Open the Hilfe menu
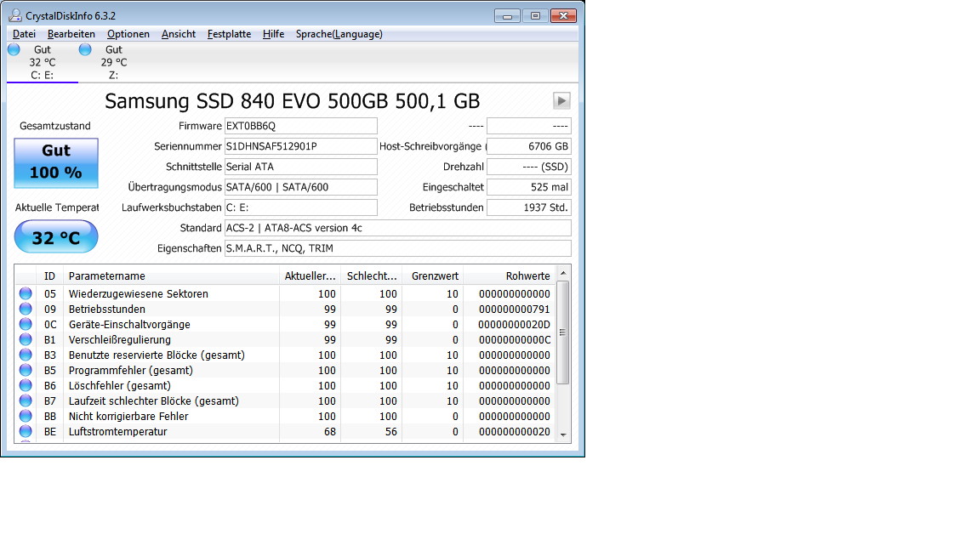The width and height of the screenshot is (980, 551). pyautogui.click(x=273, y=34)
